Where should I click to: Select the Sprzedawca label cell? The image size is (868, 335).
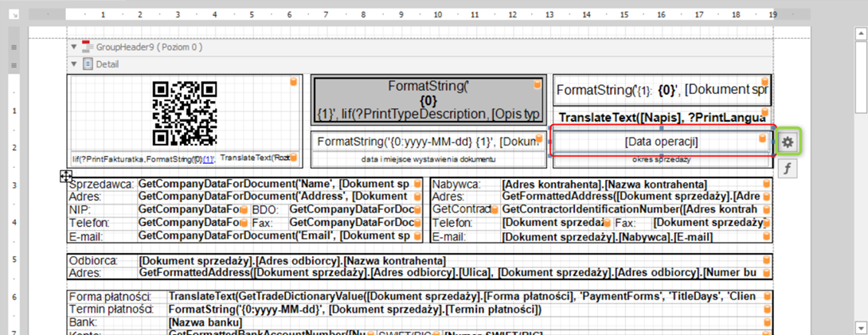[x=102, y=185]
